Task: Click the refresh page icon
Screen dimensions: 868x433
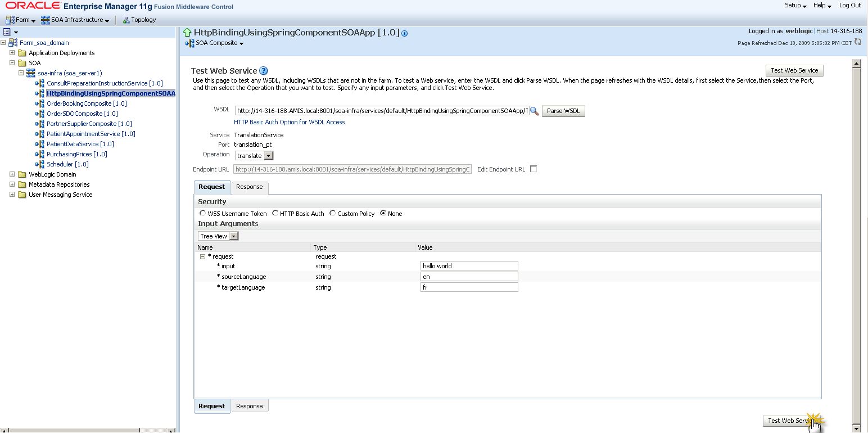Action: 858,42
